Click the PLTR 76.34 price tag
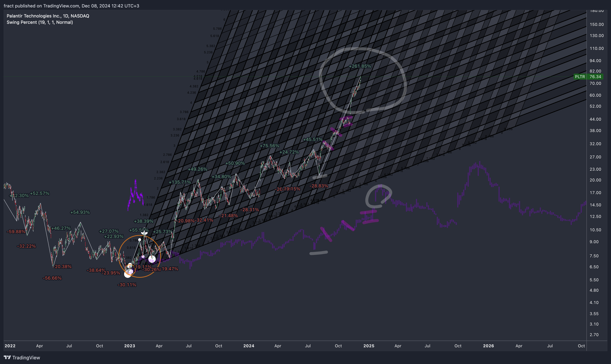Viewport: 611px width, 364px height. (x=589, y=77)
